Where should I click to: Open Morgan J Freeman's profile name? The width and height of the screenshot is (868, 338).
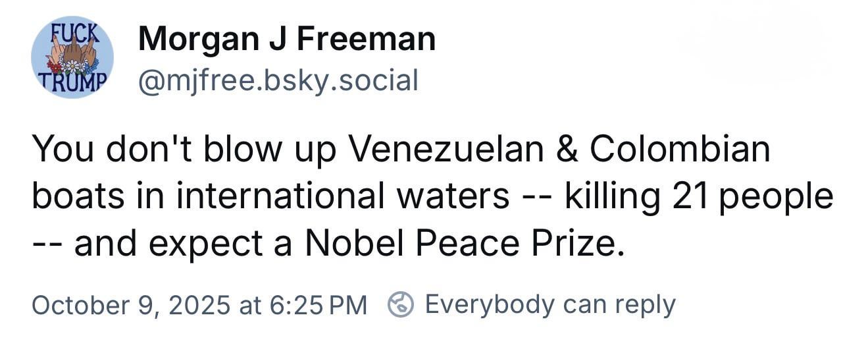pyautogui.click(x=286, y=40)
